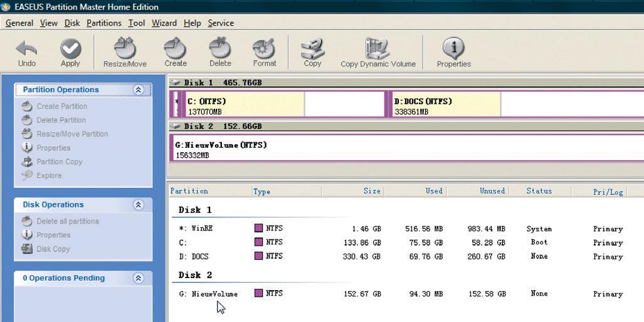Open the Help menu
Image resolution: width=644 pixels, height=322 pixels.
193,23
